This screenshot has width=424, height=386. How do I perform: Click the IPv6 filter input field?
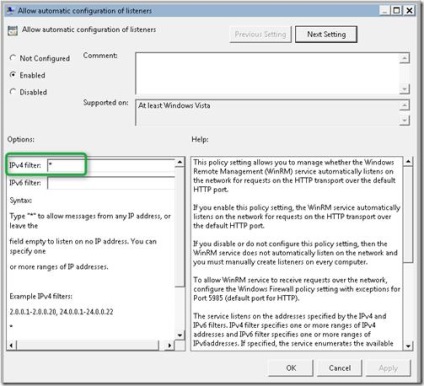[x=111, y=183]
